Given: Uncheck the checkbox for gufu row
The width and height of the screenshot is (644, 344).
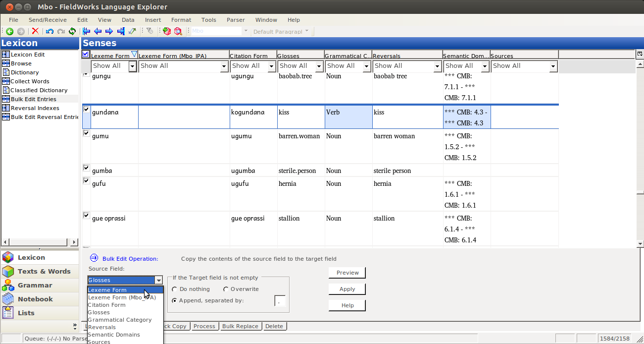Looking at the screenshot, I should (x=86, y=181).
